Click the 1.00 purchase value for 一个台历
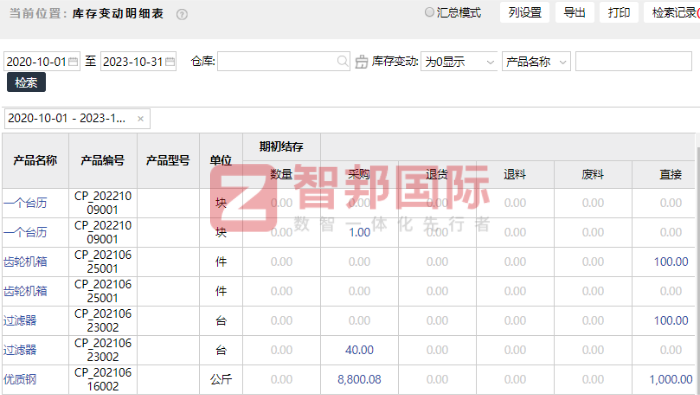Image resolution: width=700 pixels, height=395 pixels. click(x=359, y=233)
